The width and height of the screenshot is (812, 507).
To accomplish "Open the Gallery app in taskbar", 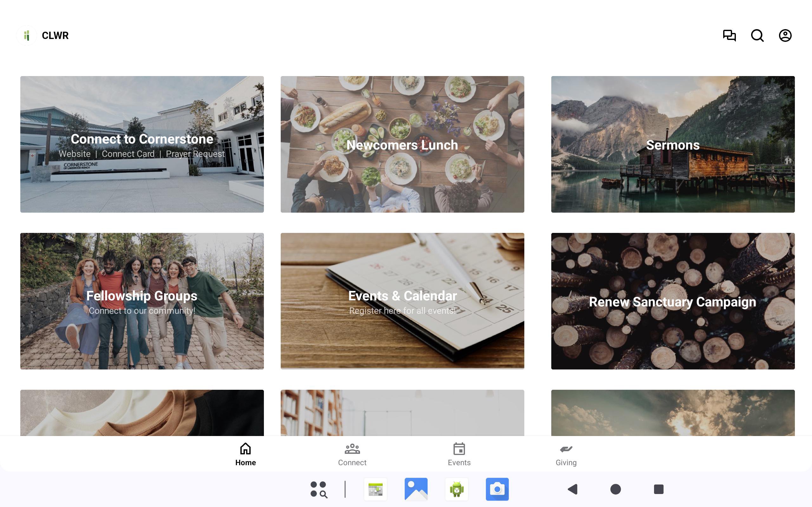I will (416, 489).
